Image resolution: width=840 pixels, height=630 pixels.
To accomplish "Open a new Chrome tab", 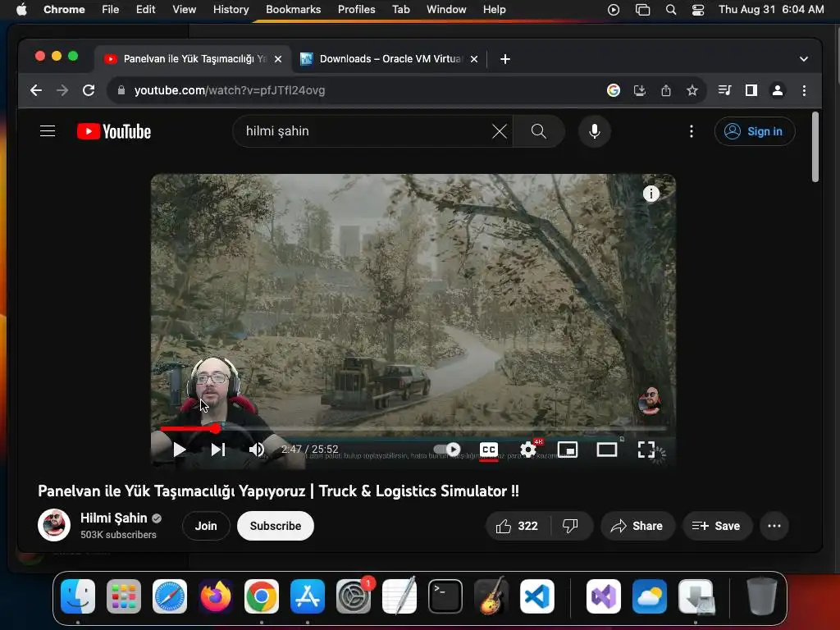I will click(505, 59).
